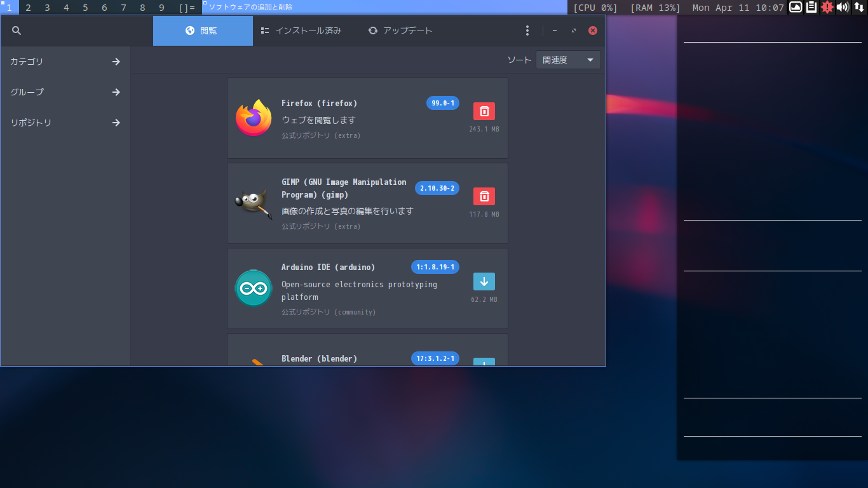Open the network up-down arrows tray icon
868x488 pixels.
click(858, 7)
